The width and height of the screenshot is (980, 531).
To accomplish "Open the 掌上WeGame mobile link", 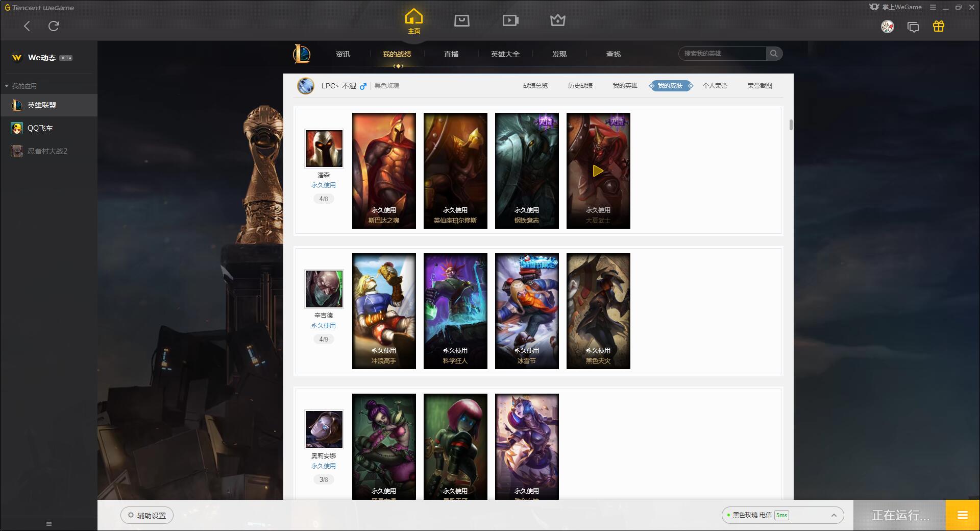I will coord(896,7).
